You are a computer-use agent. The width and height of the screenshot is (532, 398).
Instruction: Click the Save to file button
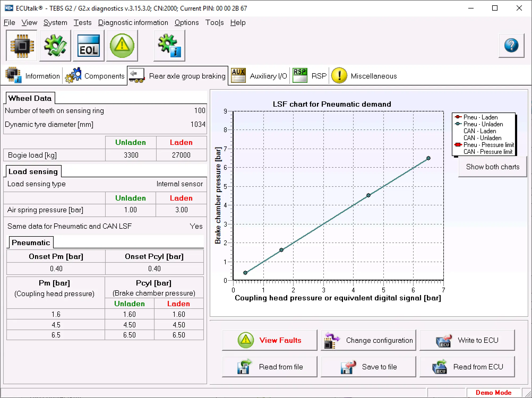[x=368, y=367]
